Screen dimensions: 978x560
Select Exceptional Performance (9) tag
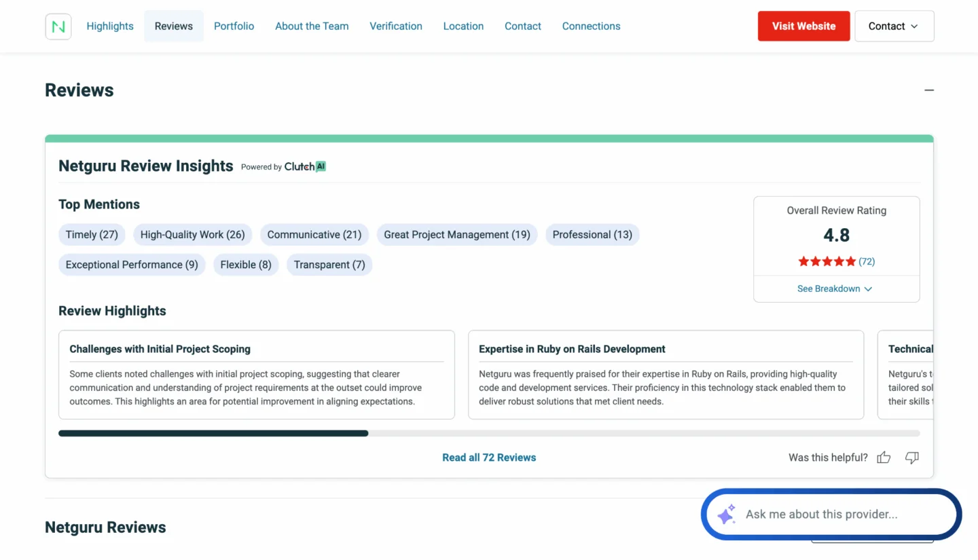132,265
